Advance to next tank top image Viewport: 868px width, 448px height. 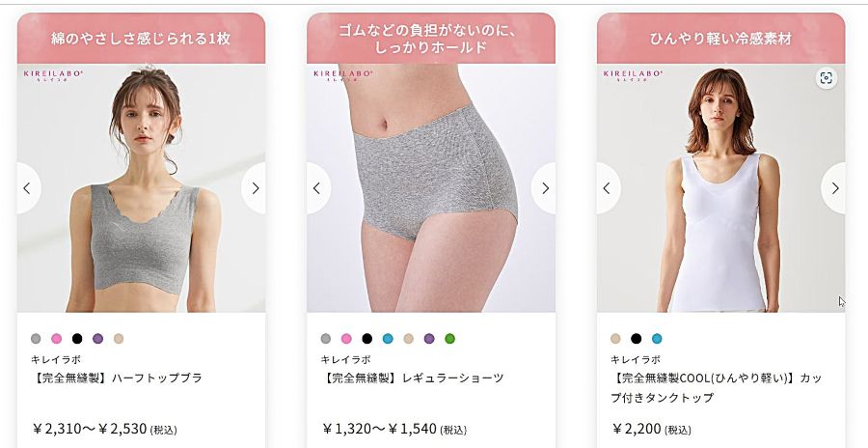pyautogui.click(x=834, y=188)
